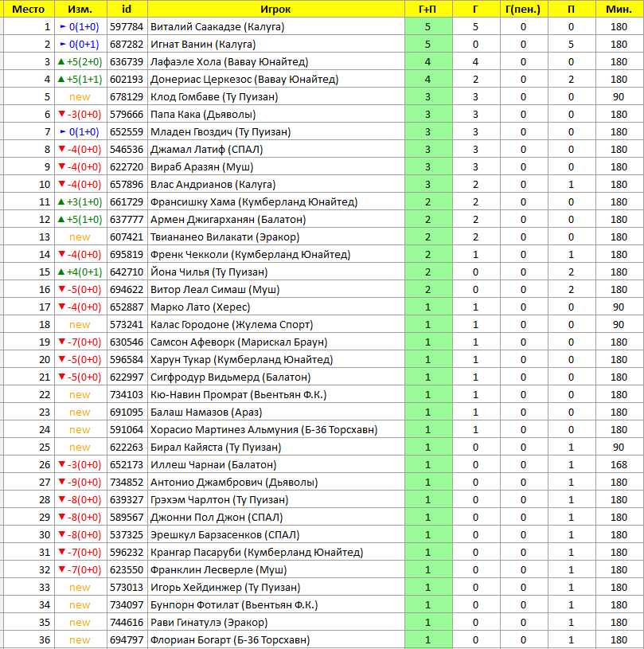The width and height of the screenshot is (644, 649).
Task: Click the 'id' column header
Action: 127,9
